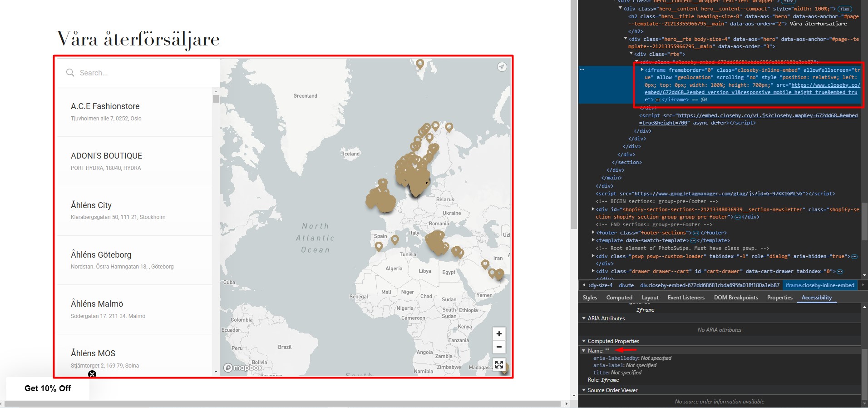Toggle the map fullscreen icon

pyautogui.click(x=499, y=364)
